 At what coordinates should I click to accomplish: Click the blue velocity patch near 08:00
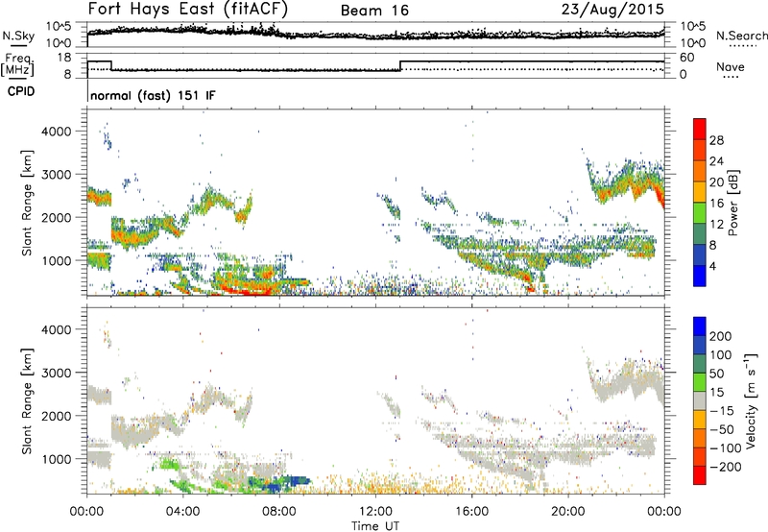tap(279, 483)
